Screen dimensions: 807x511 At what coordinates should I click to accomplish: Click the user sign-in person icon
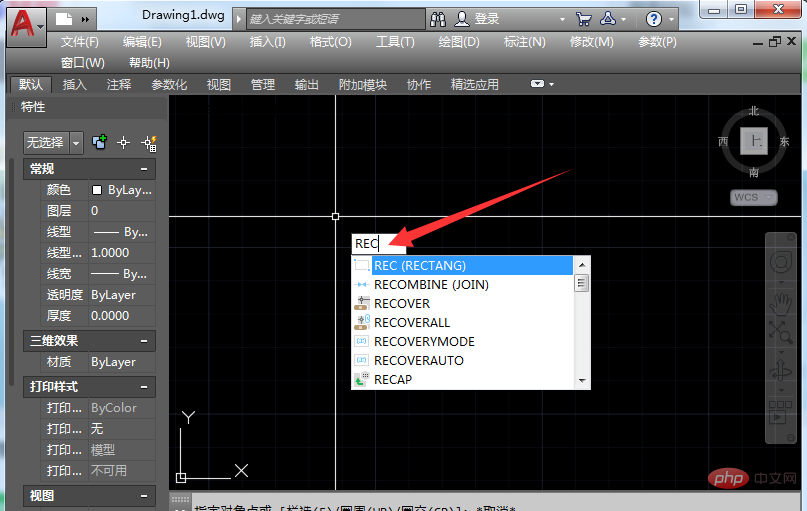point(462,19)
